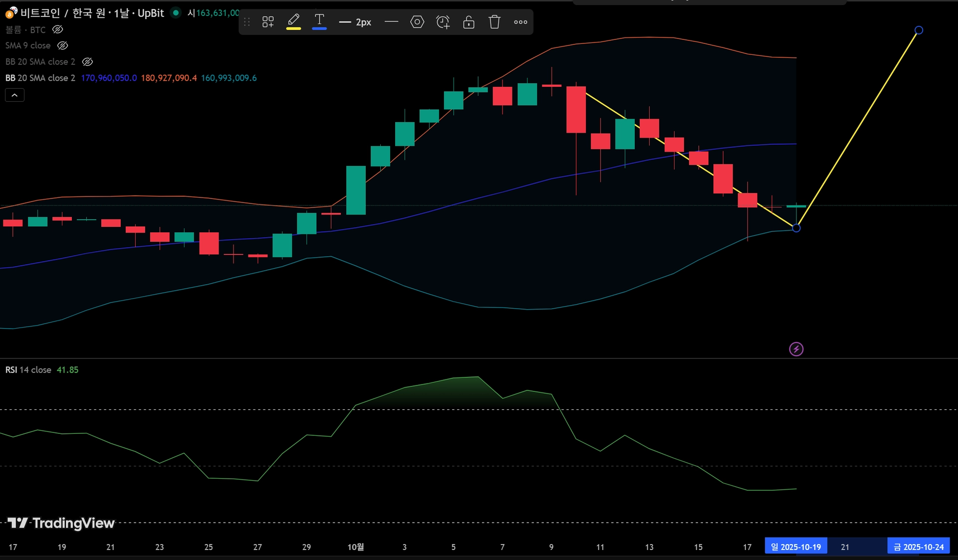The width and height of the screenshot is (958, 560).
Task: Click the text color T icon
Action: click(x=319, y=21)
